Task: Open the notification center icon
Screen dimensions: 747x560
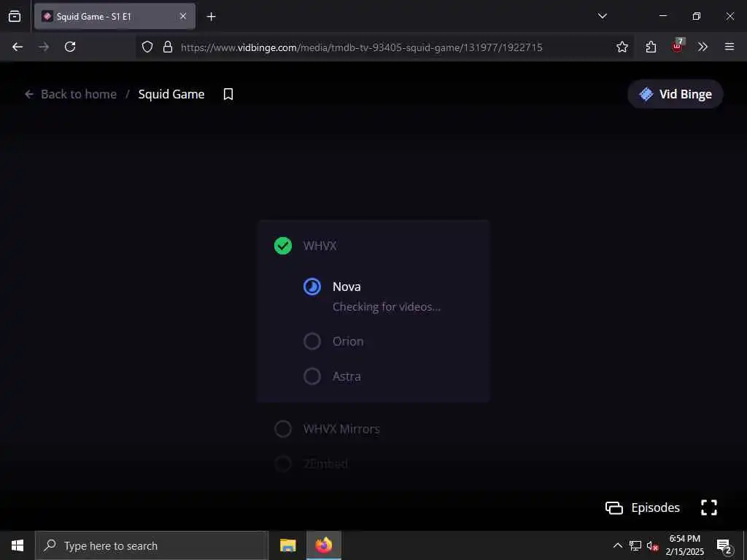Action: tap(724, 546)
